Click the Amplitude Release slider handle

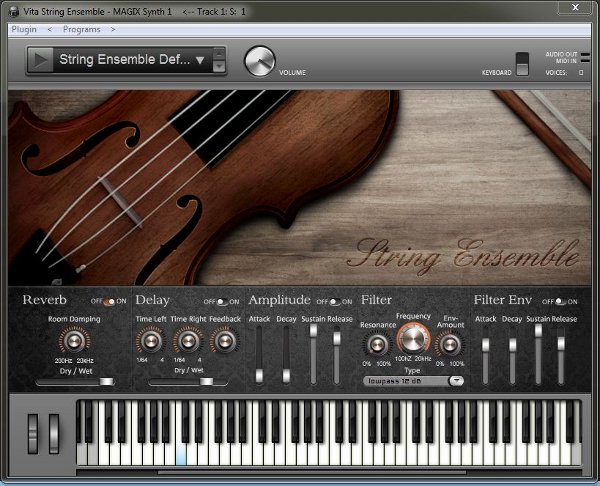(x=337, y=338)
